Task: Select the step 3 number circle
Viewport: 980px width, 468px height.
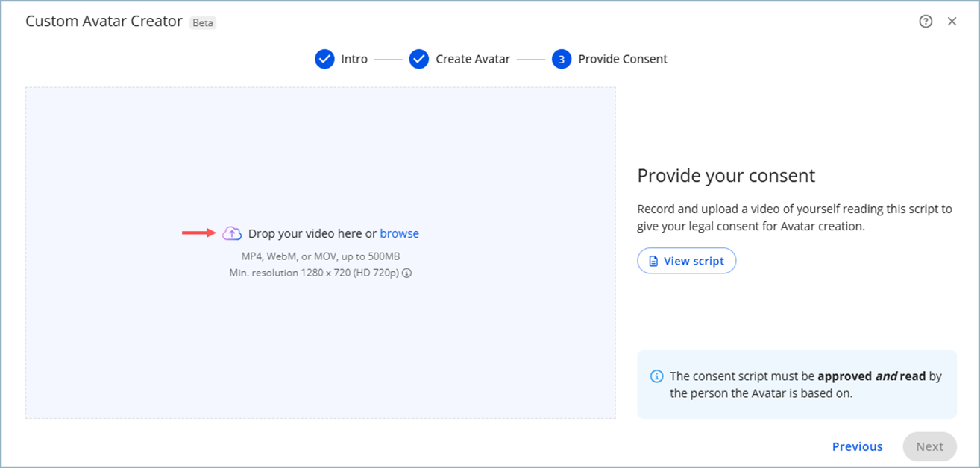Action: (x=562, y=59)
